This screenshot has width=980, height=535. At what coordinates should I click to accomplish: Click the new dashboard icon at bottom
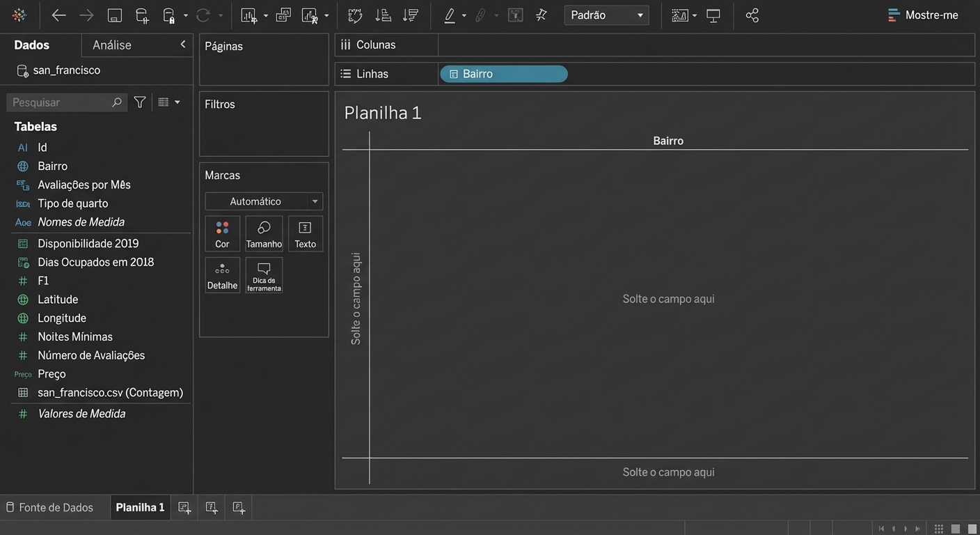(212, 508)
